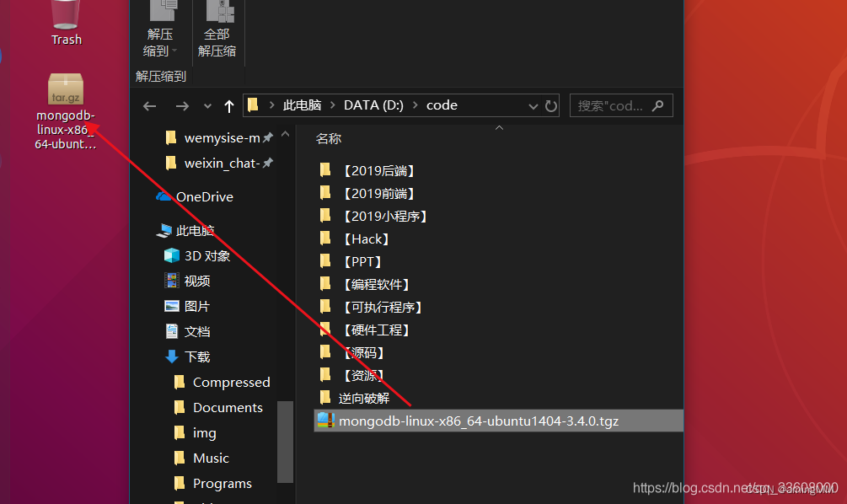This screenshot has width=847, height=504.
Task: Open Programs folder in the sidebar
Action: tap(213, 484)
